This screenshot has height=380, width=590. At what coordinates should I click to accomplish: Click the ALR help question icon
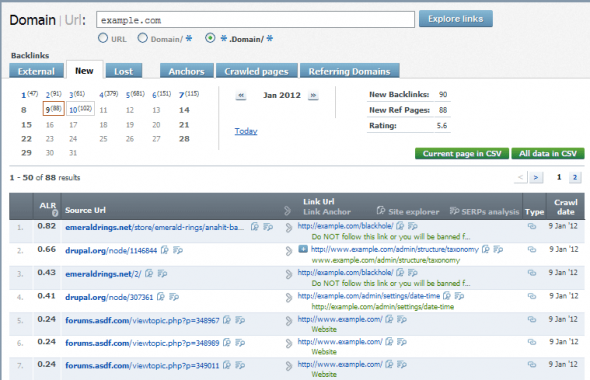(55, 213)
